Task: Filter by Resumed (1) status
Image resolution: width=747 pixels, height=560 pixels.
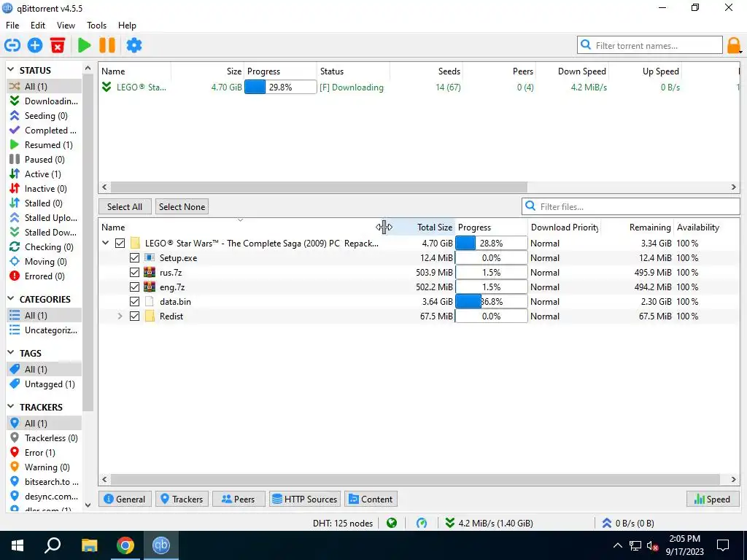Action: pos(44,145)
